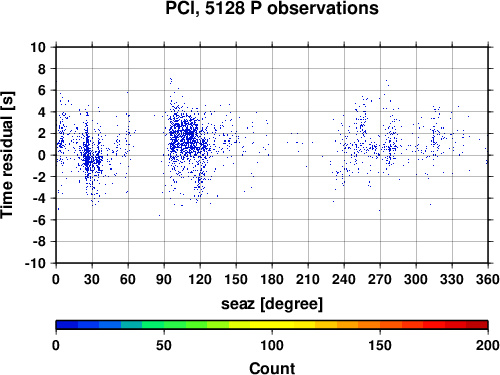Click x-axis tick label '330'

(452, 279)
